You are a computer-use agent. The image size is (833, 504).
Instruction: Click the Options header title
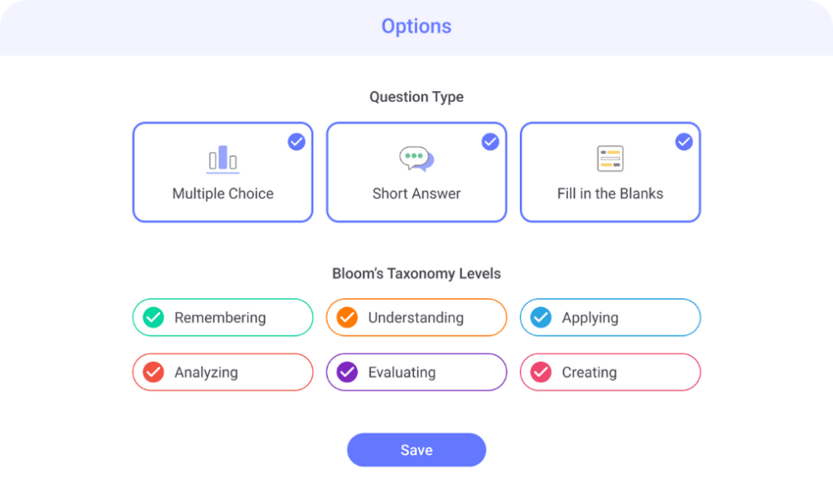[416, 26]
